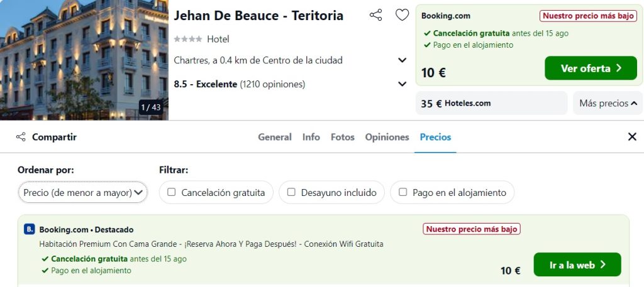This screenshot has width=644, height=287.
Task: Close the details panel with X
Action: click(632, 137)
